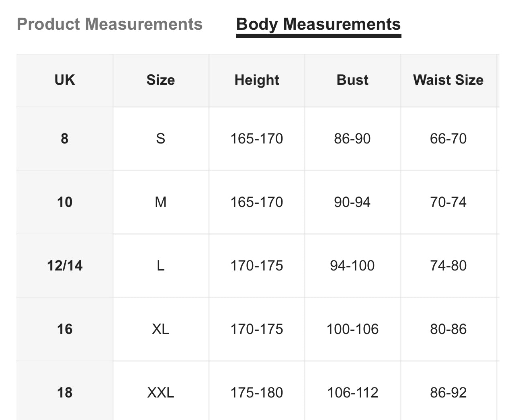
Task: Click the 94-100 bust cell
Action: (352, 266)
